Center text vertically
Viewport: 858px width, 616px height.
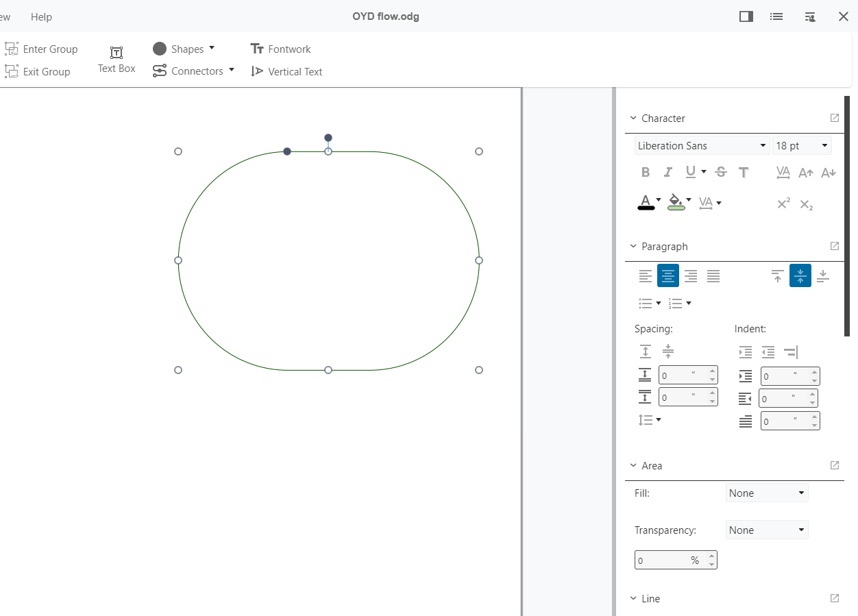[800, 275]
